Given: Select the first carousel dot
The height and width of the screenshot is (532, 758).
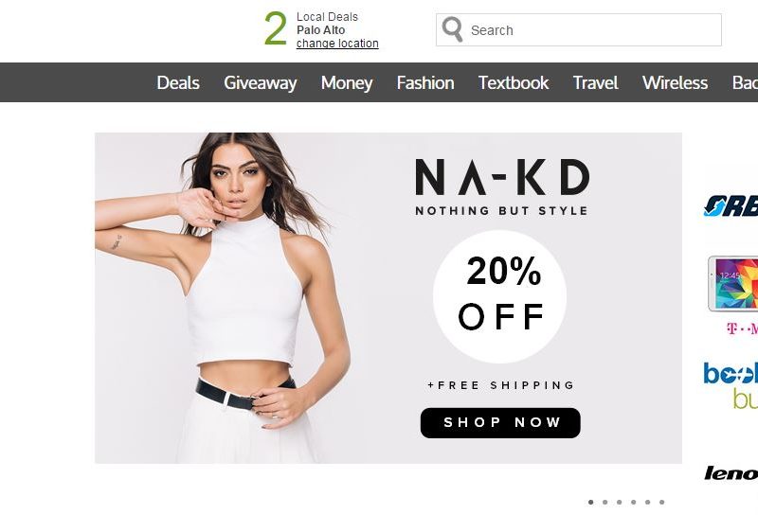Looking at the screenshot, I should point(590,502).
